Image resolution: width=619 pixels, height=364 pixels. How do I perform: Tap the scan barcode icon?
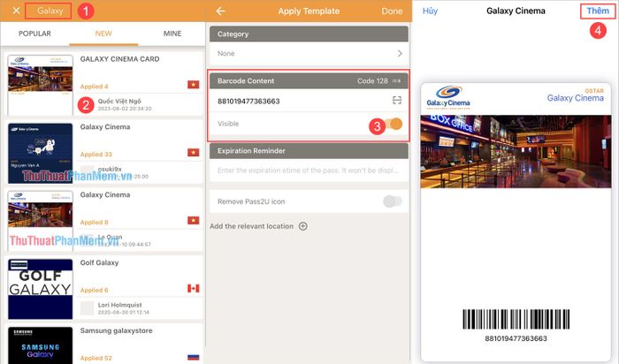[x=397, y=100]
